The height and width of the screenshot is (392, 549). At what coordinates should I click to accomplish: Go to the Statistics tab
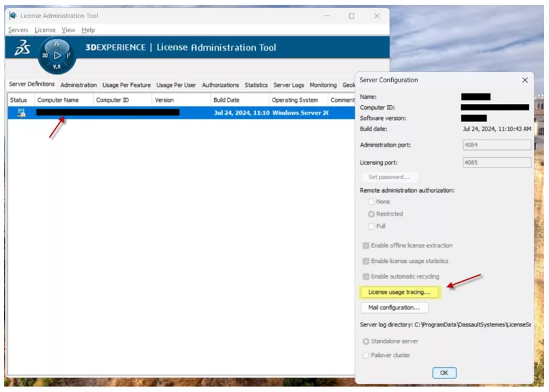point(256,85)
